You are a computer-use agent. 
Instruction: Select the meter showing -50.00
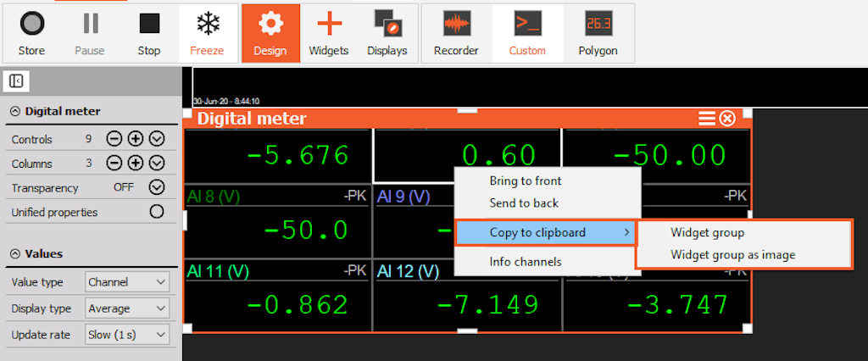click(x=657, y=156)
